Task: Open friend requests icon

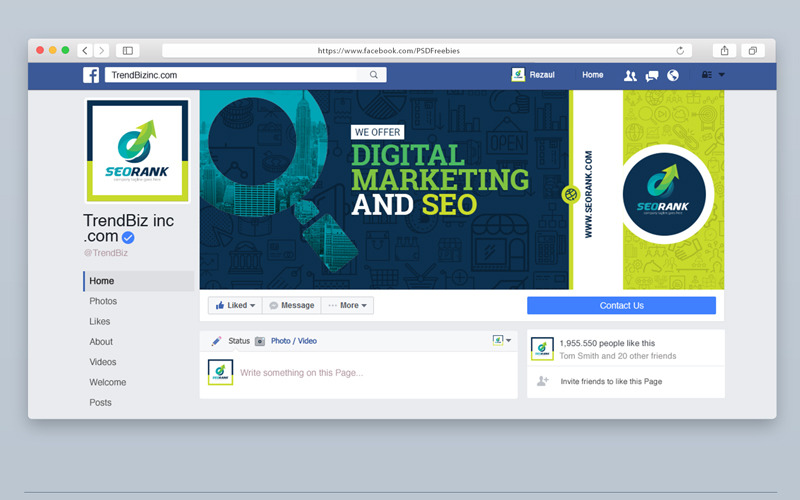Action: (x=630, y=76)
